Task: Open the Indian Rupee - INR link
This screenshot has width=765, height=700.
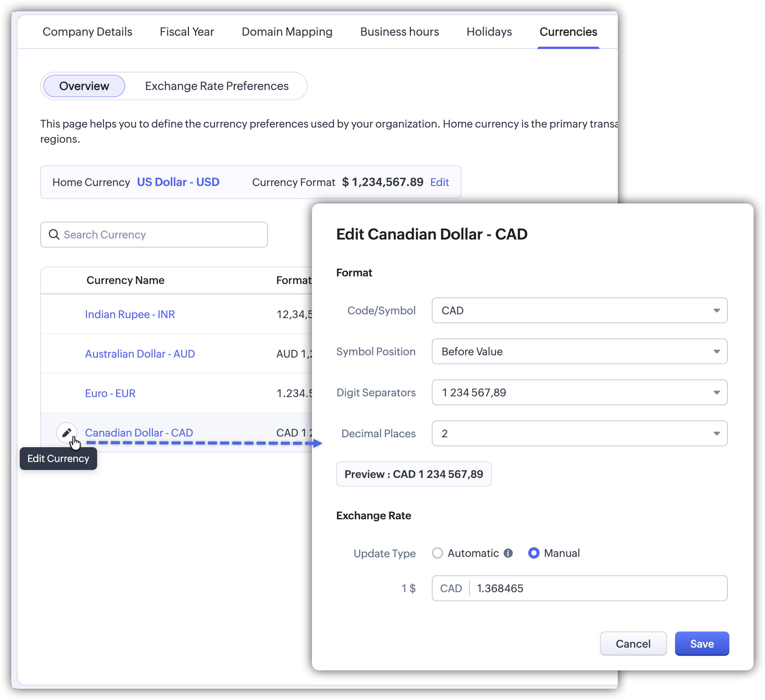Action: coord(130,314)
